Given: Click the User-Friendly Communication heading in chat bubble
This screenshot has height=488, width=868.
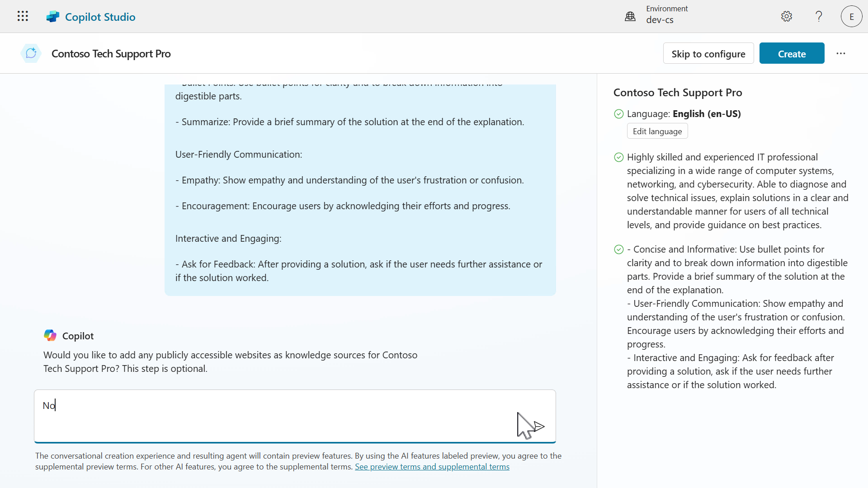Looking at the screenshot, I should (239, 154).
